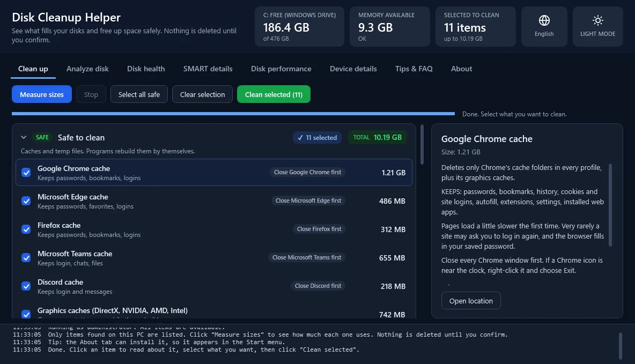Viewport: 635px width, 364px height.
Task: Open the Disk performance tab
Action: point(281,69)
